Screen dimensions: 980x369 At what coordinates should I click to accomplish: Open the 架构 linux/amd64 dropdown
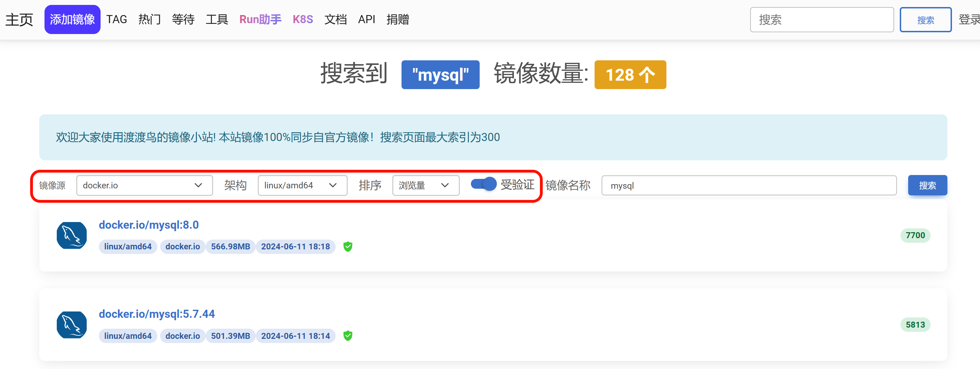pyautogui.click(x=302, y=186)
